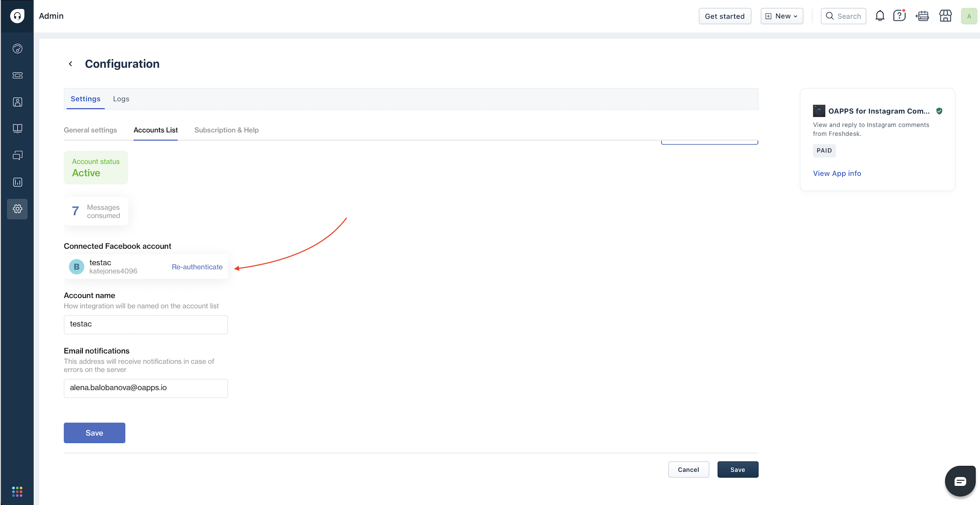Open the user profile avatar A
Image resolution: width=980 pixels, height=505 pixels.
pyautogui.click(x=969, y=16)
